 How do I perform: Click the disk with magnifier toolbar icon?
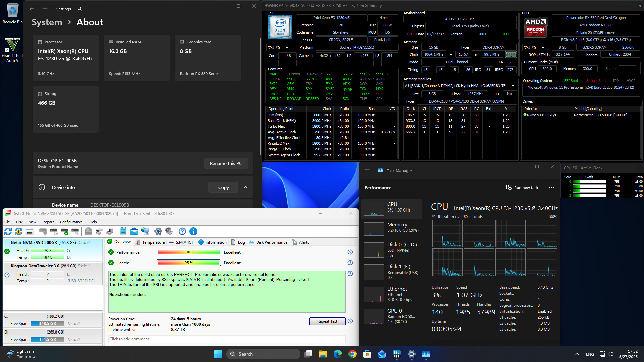[75, 231]
